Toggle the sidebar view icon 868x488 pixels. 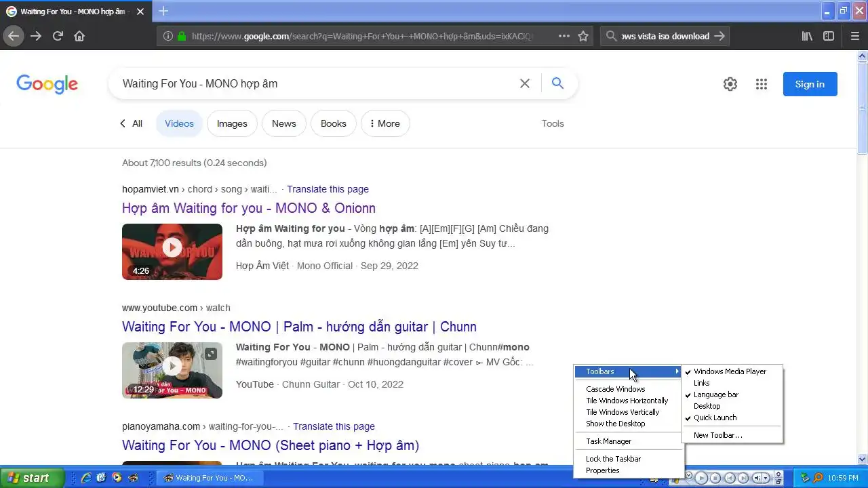[829, 36]
